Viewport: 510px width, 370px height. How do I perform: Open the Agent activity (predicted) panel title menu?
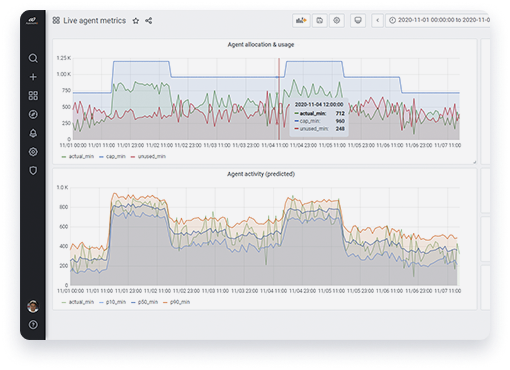(261, 174)
